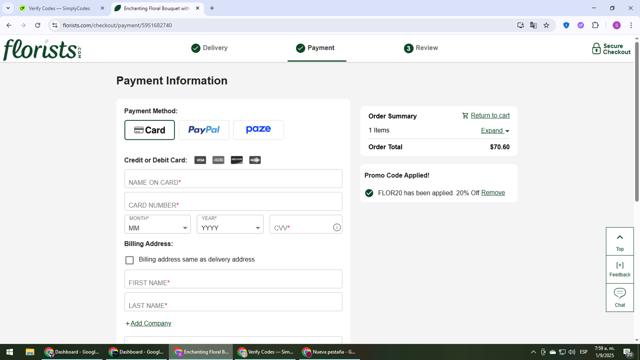Remove the FLOR20 promo code
This screenshot has height=360, width=640.
click(493, 193)
